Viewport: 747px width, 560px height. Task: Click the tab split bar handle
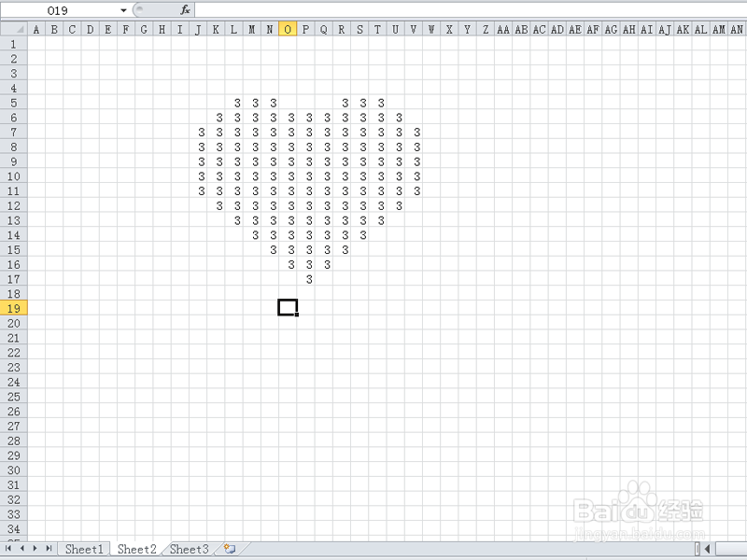(697, 549)
